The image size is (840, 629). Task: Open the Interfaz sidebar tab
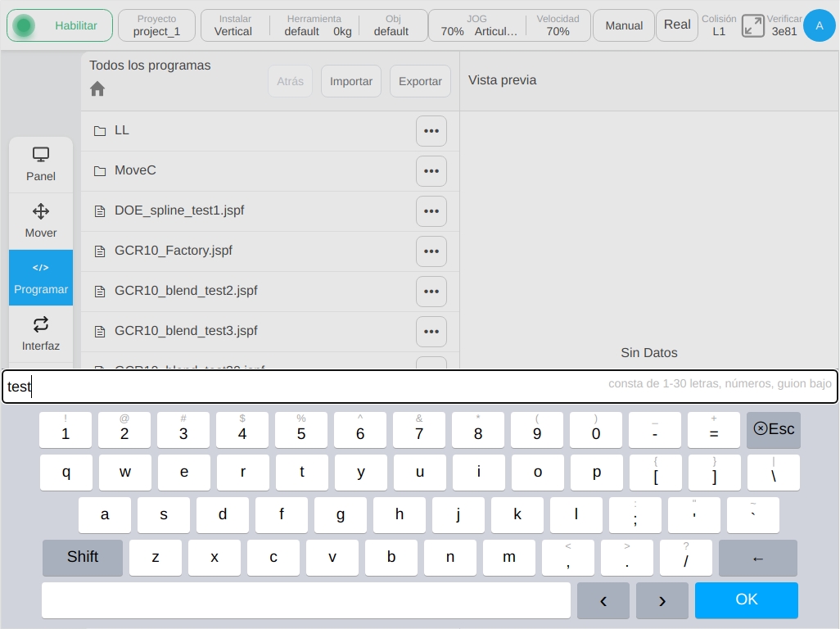coord(41,334)
